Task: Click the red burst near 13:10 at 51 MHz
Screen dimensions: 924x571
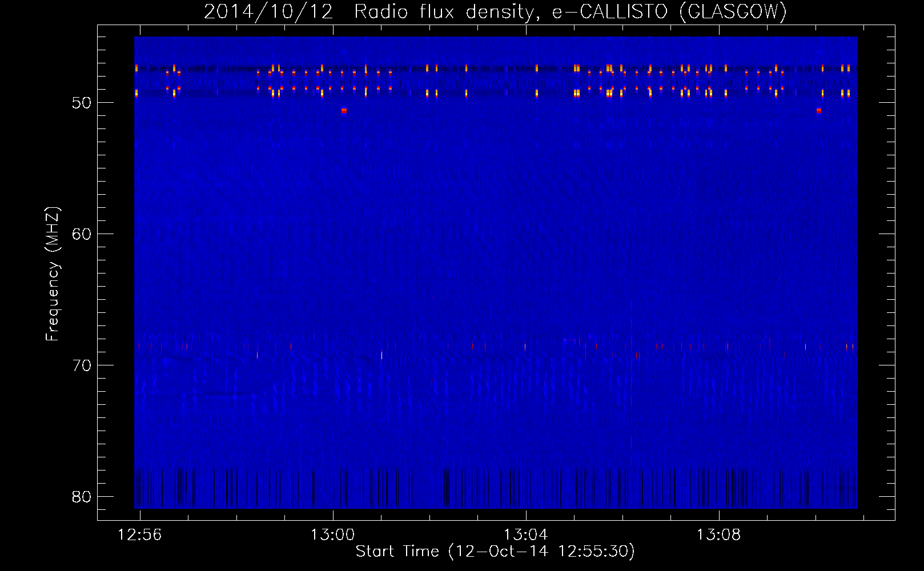Action: point(819,110)
